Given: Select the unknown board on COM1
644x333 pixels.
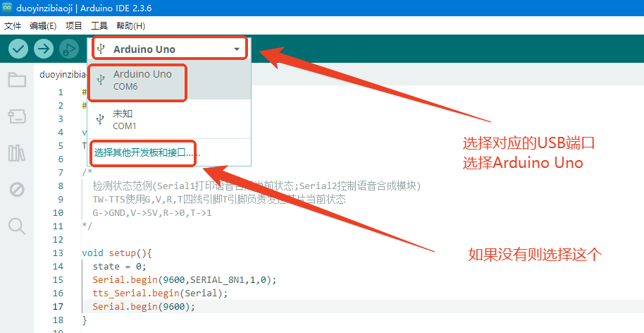Looking at the screenshot, I should 169,119.
